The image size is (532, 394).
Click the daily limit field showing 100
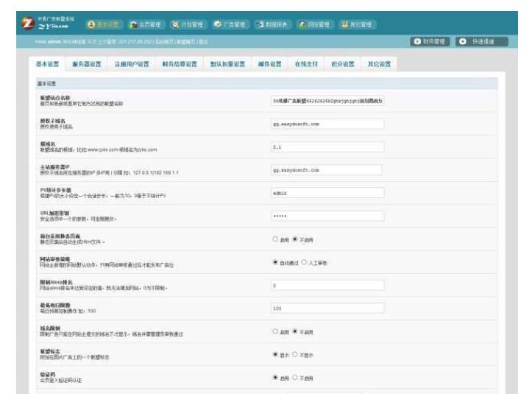[x=327, y=309]
